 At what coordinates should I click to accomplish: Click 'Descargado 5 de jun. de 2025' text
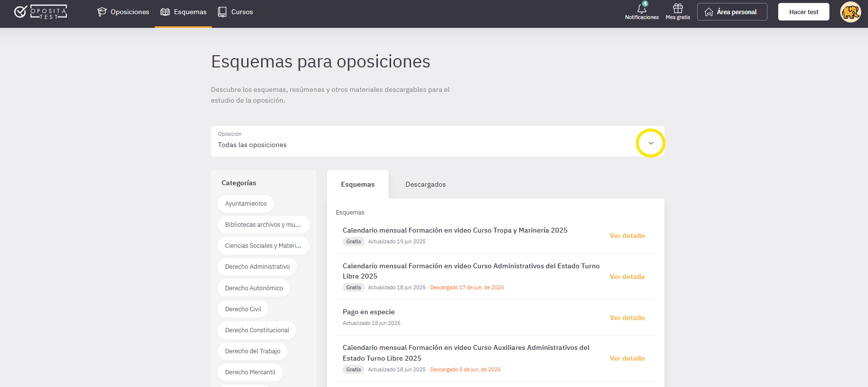tap(465, 369)
